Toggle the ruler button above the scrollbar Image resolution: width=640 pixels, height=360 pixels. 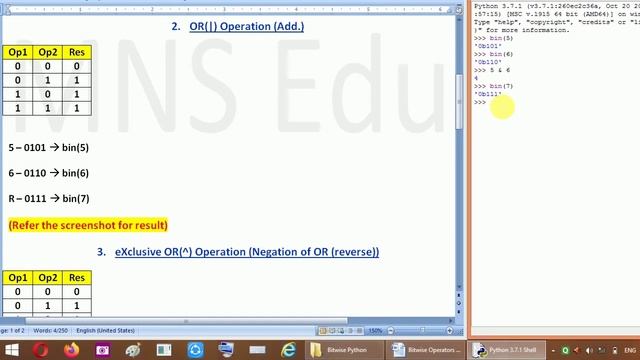click(x=459, y=9)
